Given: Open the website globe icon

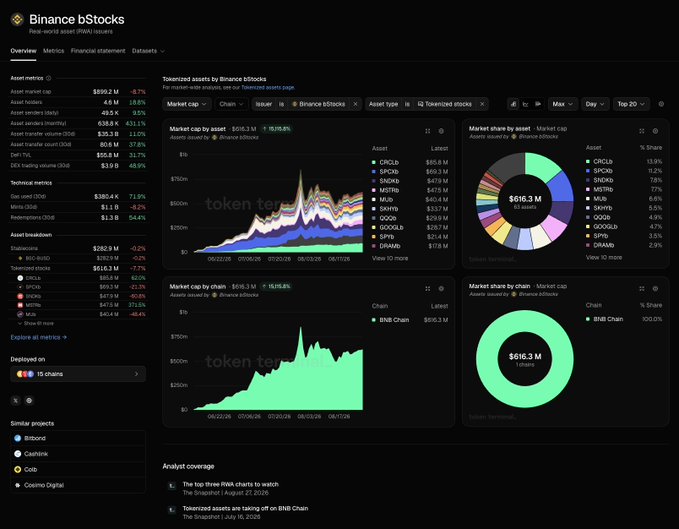Looking at the screenshot, I should tap(29, 400).
